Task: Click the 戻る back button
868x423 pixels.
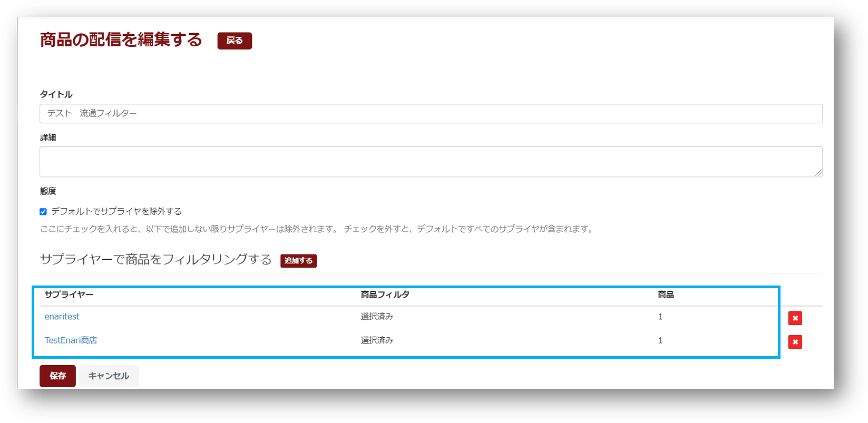Action: click(x=235, y=41)
